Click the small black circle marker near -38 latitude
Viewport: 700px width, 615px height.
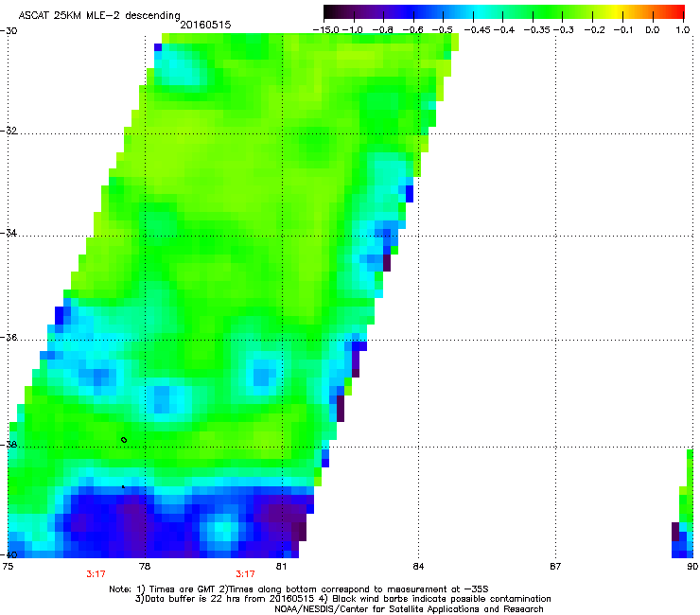pos(124,440)
